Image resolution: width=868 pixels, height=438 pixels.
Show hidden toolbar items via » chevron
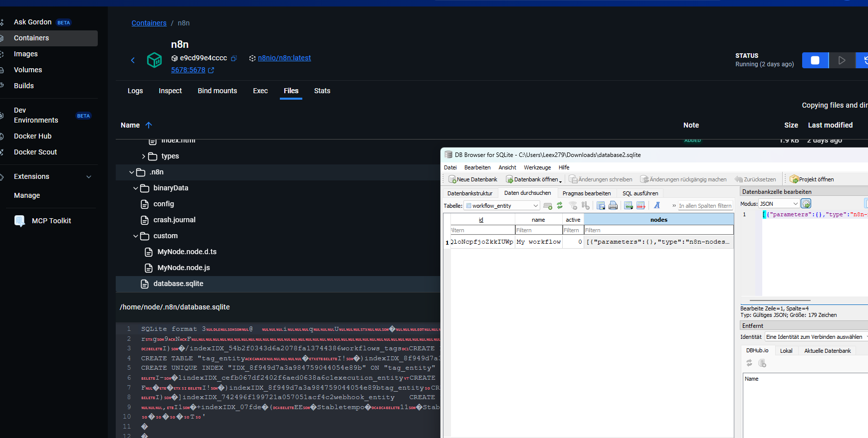(x=674, y=206)
